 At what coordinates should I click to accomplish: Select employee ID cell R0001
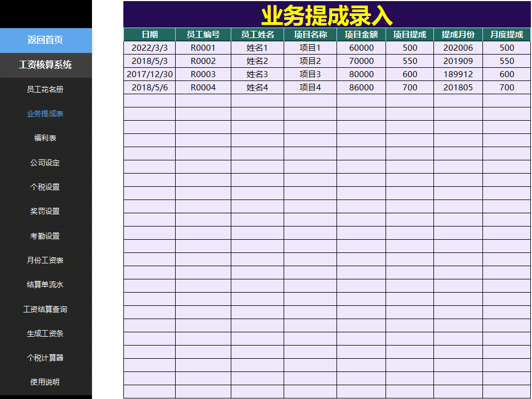203,48
